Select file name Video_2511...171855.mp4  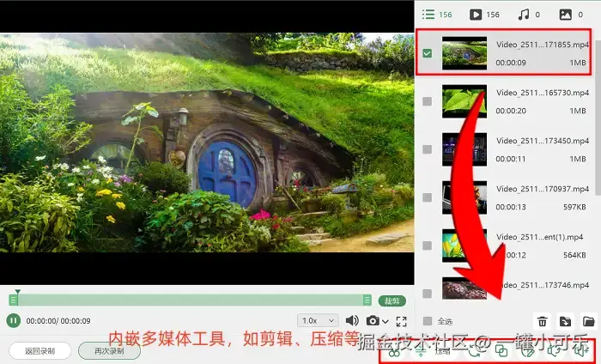click(543, 45)
